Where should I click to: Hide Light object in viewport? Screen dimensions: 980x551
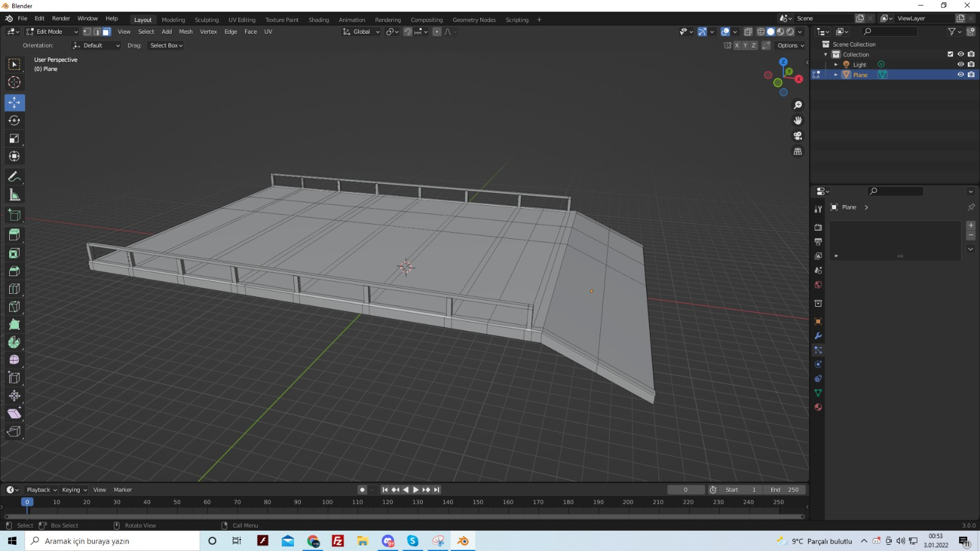960,64
